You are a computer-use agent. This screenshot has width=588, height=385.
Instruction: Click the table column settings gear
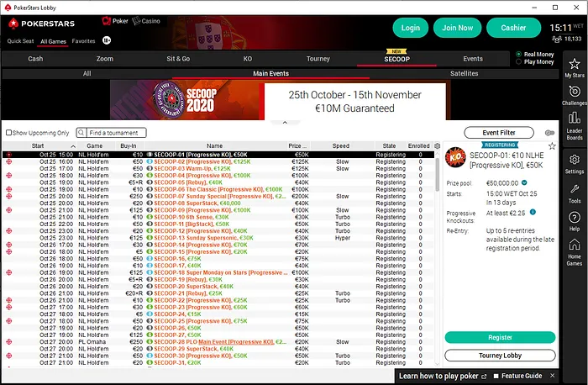coord(438,145)
